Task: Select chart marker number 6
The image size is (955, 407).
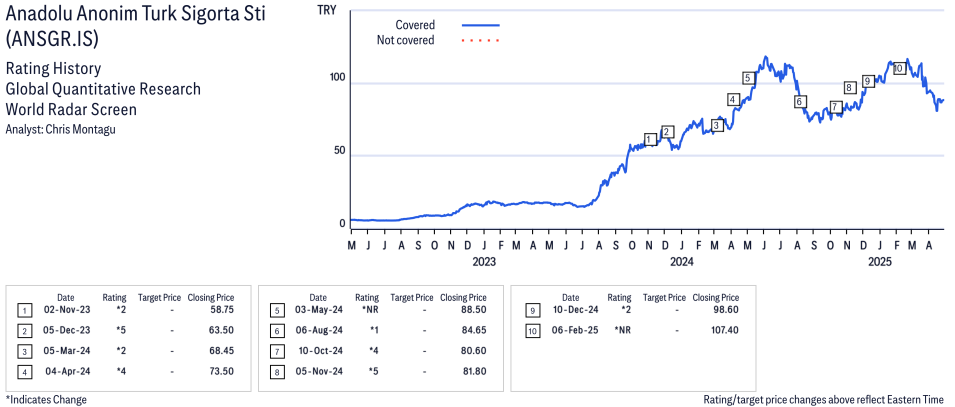Action: 800,102
